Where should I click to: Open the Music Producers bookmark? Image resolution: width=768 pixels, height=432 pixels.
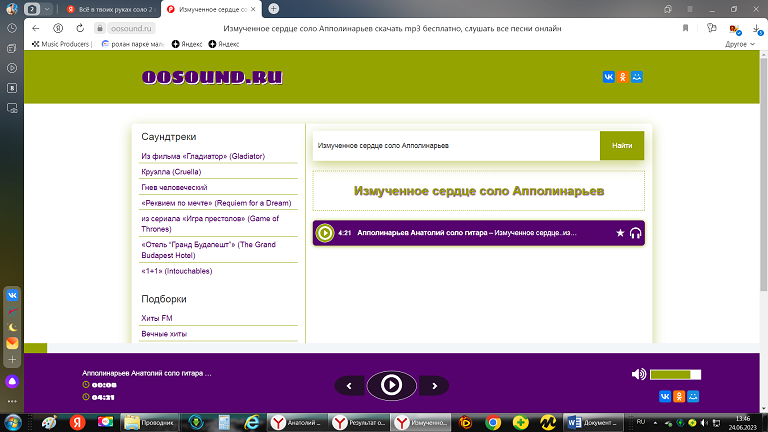pyautogui.click(x=61, y=44)
